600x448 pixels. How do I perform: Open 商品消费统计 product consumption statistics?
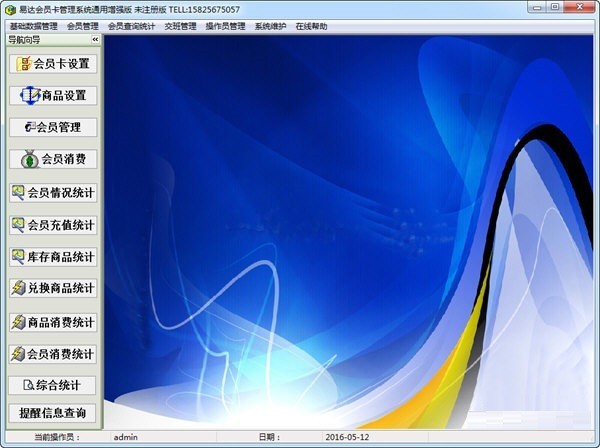point(53,321)
